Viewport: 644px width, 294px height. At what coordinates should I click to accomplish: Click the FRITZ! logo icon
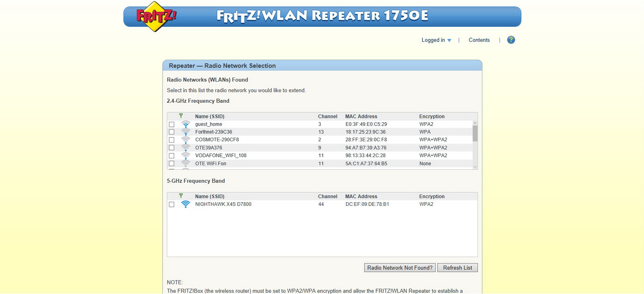156,16
